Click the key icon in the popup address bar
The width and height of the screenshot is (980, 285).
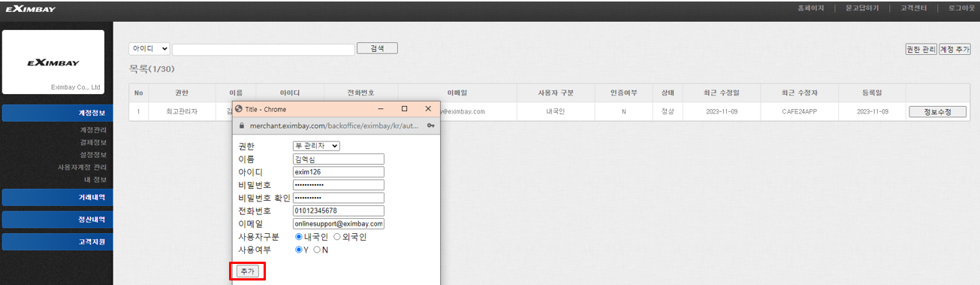pyautogui.click(x=431, y=126)
